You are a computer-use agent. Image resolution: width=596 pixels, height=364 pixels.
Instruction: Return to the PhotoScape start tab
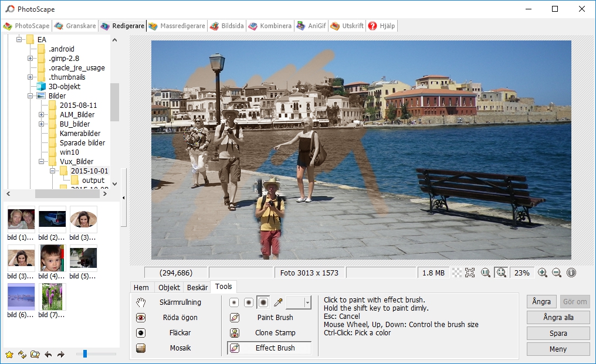(x=26, y=26)
